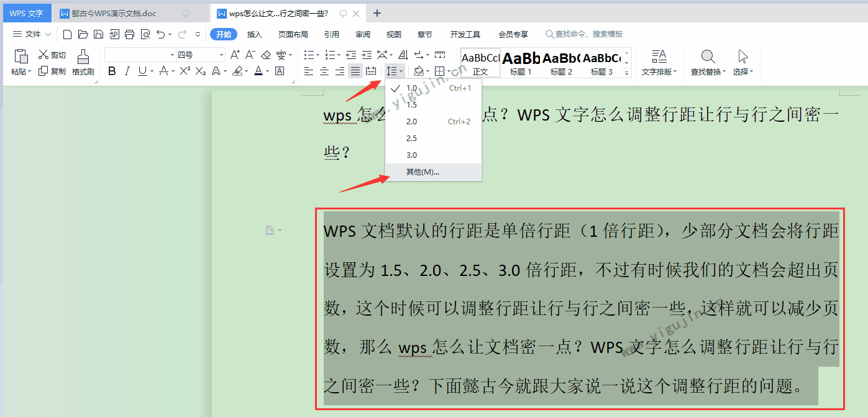
Task: Apply the 正文 style
Action: click(x=480, y=63)
